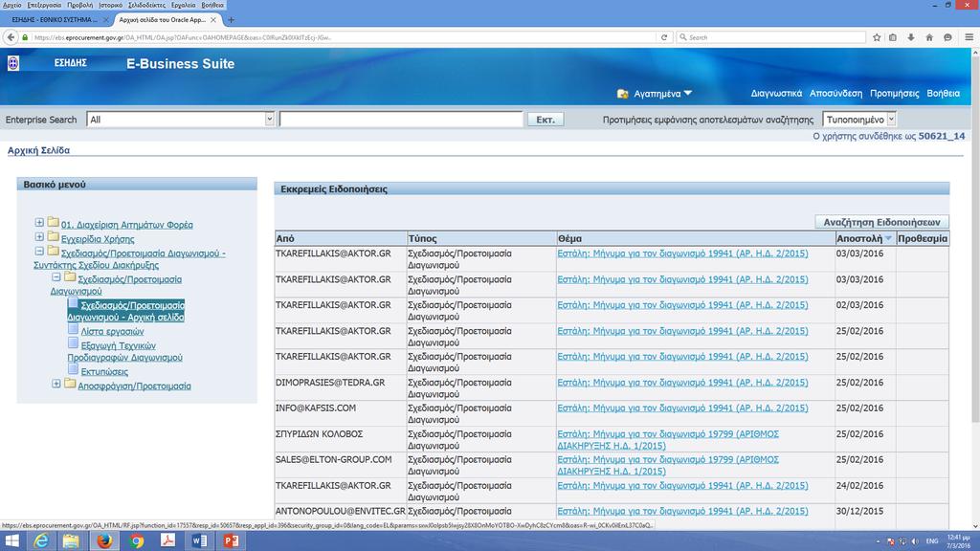Launch Internet Explorer from the taskbar
Viewport: 980px width, 551px height.
[x=41, y=541]
